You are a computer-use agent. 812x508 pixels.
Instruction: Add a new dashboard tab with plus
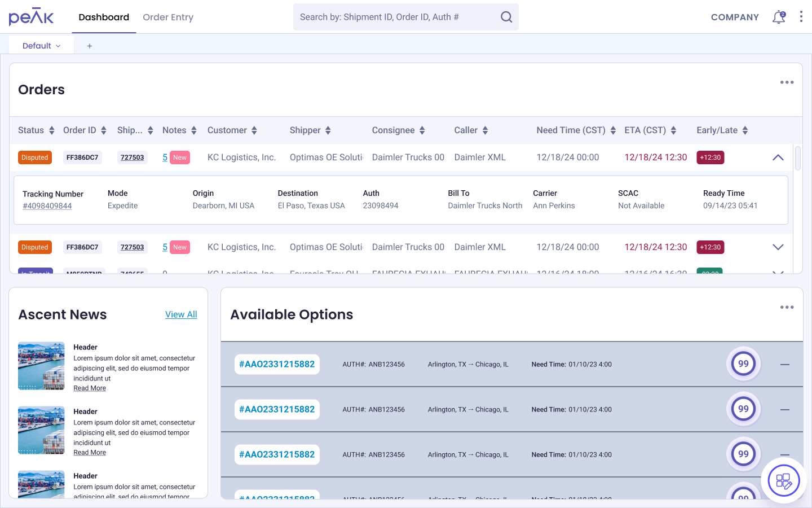pos(89,46)
